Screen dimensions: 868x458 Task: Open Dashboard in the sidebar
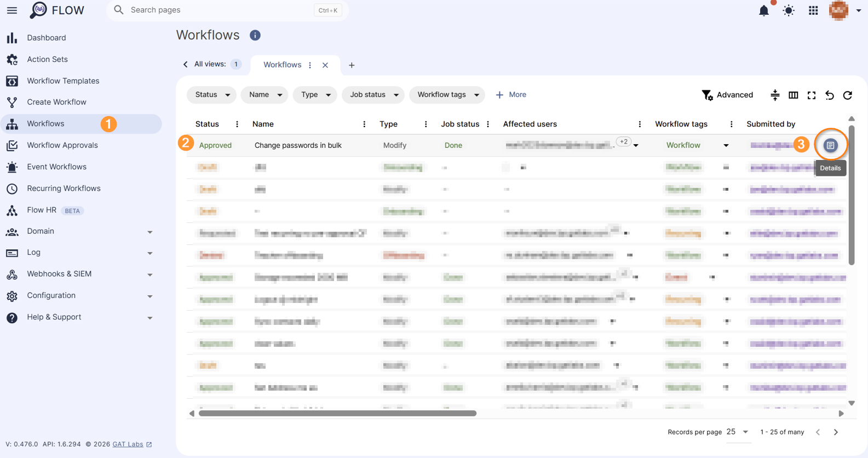click(x=81, y=38)
